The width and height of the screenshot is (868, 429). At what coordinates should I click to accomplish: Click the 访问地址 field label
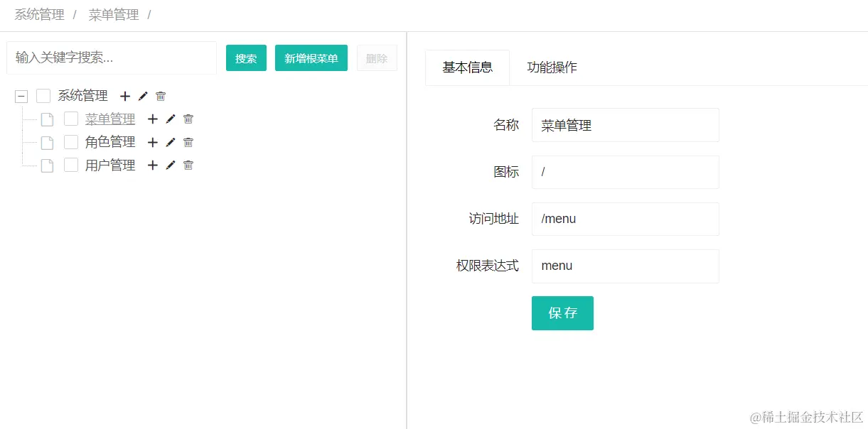tap(494, 219)
